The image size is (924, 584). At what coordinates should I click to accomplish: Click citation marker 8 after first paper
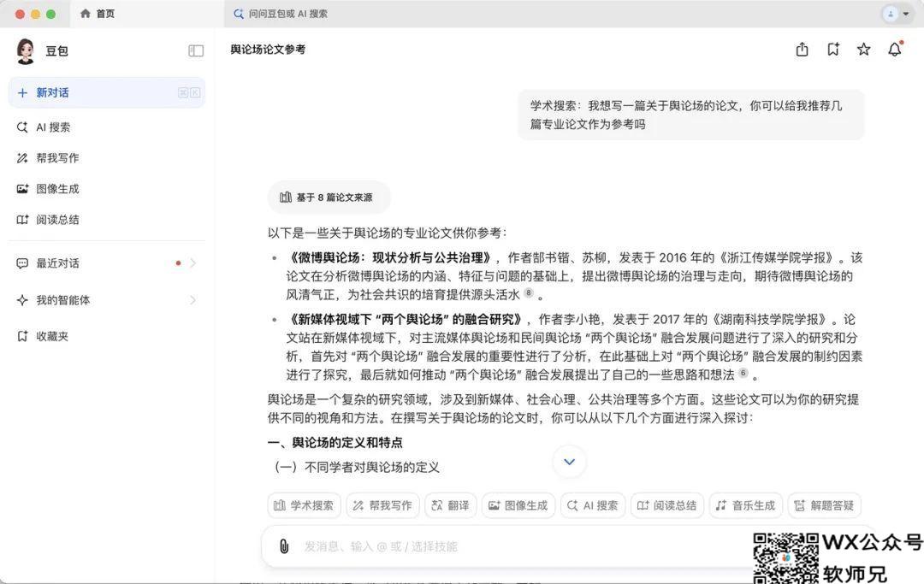click(x=529, y=292)
